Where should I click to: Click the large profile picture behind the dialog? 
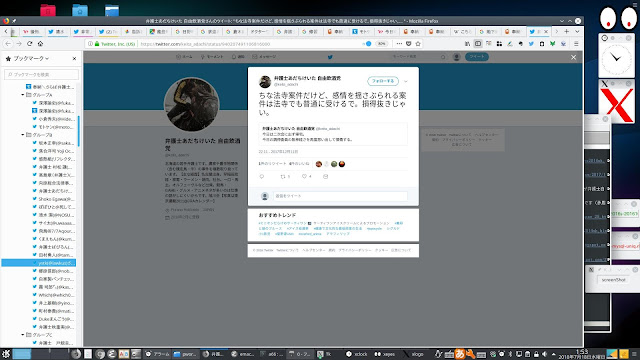[191, 104]
